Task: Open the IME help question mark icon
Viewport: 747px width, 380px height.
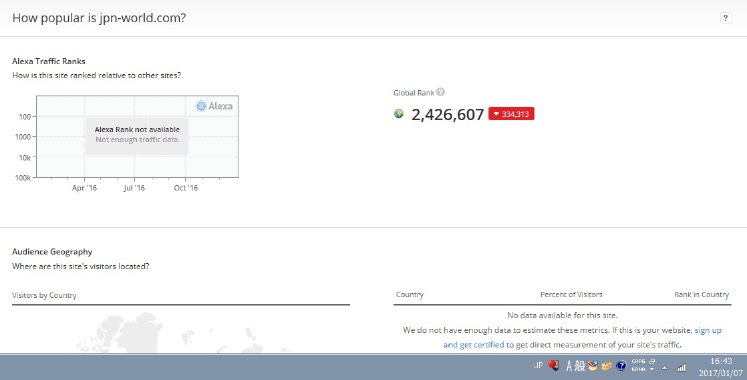Action: point(621,366)
